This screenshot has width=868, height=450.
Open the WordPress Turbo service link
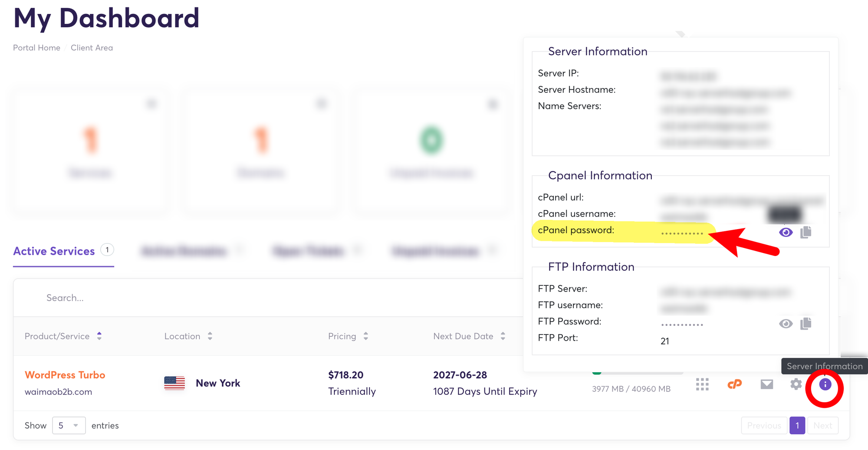pyautogui.click(x=65, y=375)
